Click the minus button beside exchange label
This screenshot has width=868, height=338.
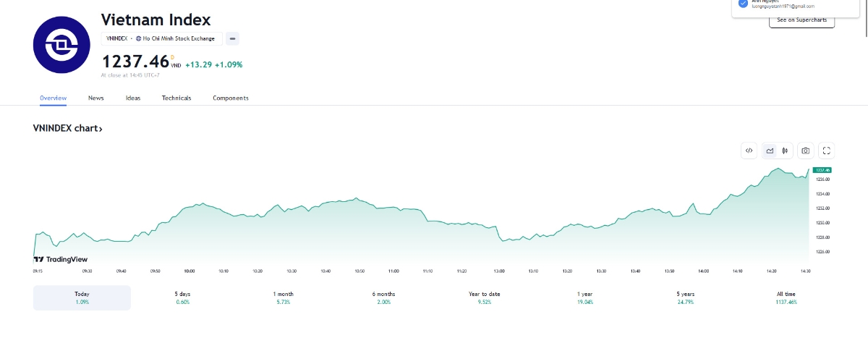click(x=232, y=38)
